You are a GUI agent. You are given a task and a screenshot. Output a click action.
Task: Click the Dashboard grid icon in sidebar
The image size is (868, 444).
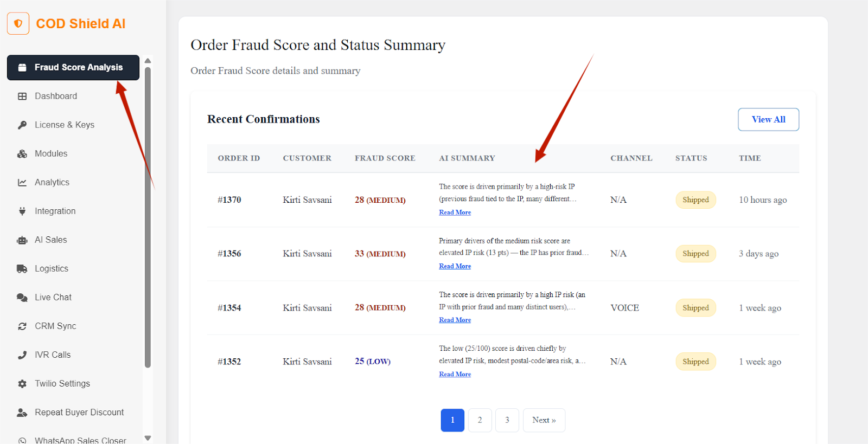pyautogui.click(x=22, y=96)
